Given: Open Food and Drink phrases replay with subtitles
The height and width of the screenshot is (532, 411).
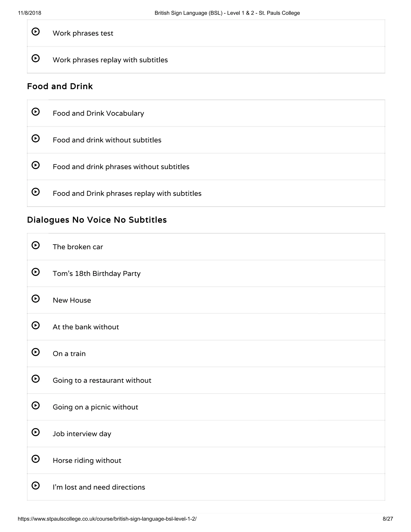Looking at the screenshot, I should click(x=206, y=193).
